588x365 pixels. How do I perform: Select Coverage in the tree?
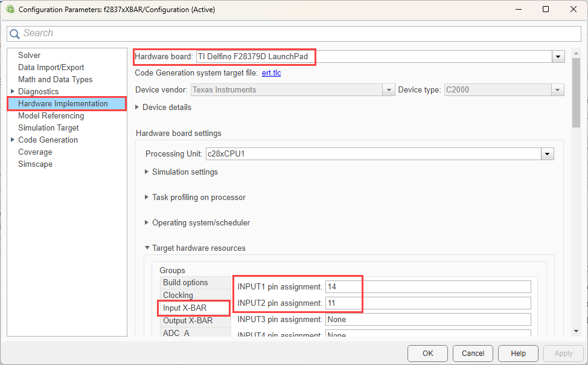[35, 152]
